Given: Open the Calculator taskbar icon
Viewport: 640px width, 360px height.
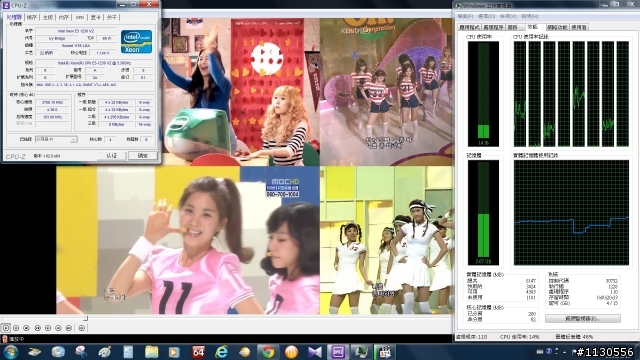Looking at the screenshot, I should coord(128,352).
